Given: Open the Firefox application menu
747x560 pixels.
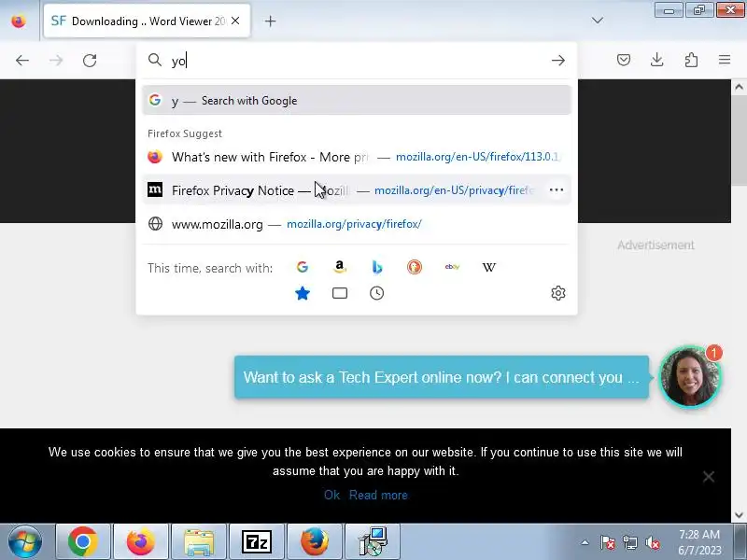Looking at the screenshot, I should (x=725, y=60).
